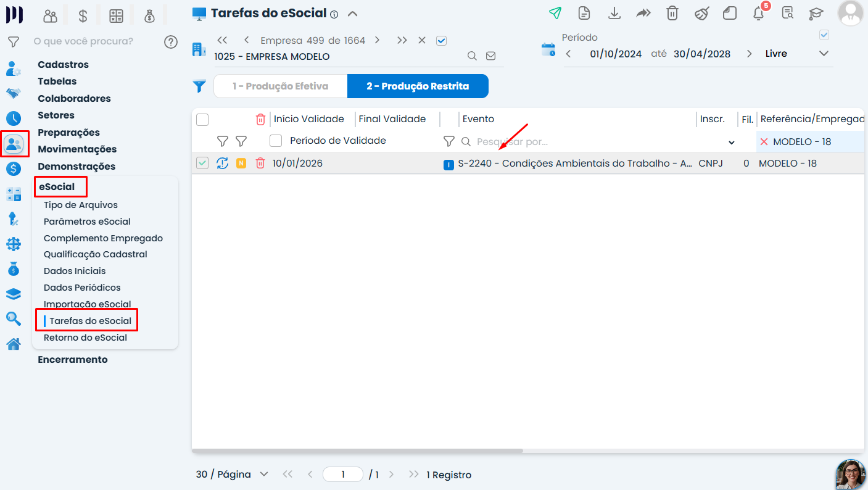Switch to 1 - Produção Efetiva tab

pyautogui.click(x=281, y=86)
